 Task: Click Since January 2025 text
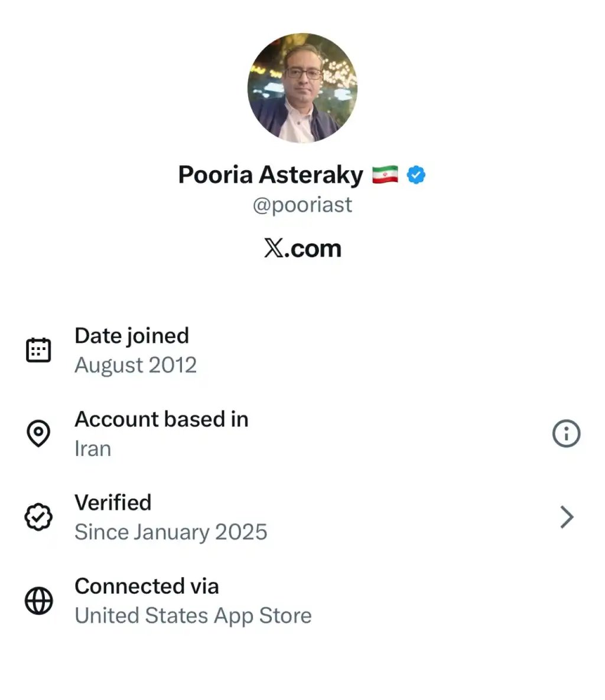pyautogui.click(x=171, y=532)
